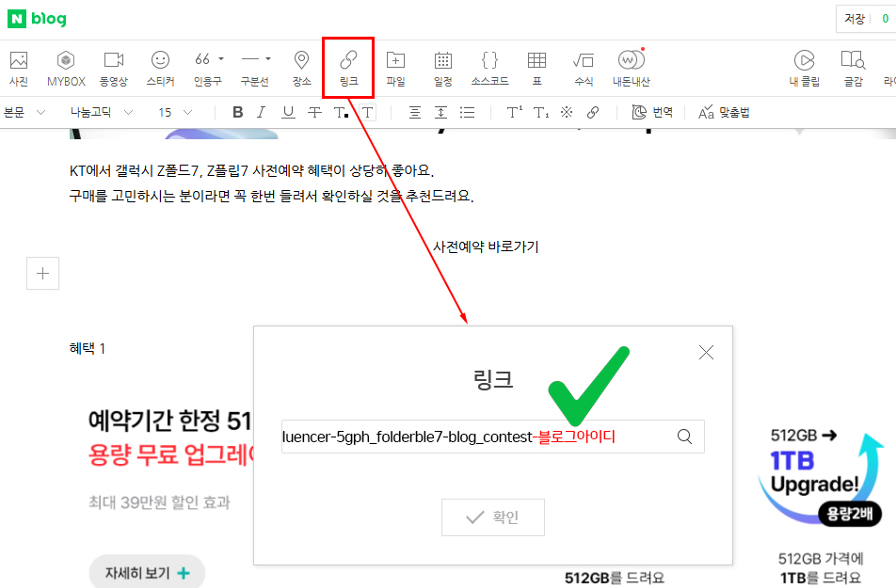This screenshot has height=588, width=896.
Task: Click the plus add-component button
Action: tap(43, 273)
